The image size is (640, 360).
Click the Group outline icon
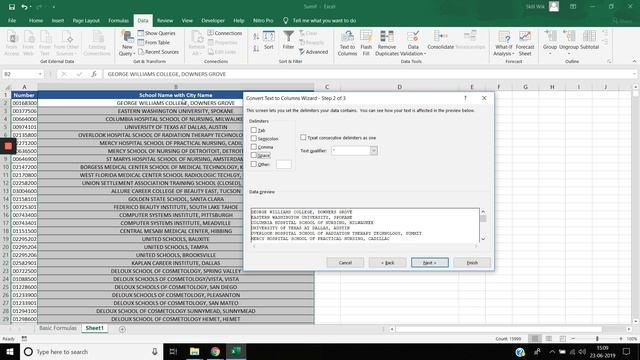550,40
